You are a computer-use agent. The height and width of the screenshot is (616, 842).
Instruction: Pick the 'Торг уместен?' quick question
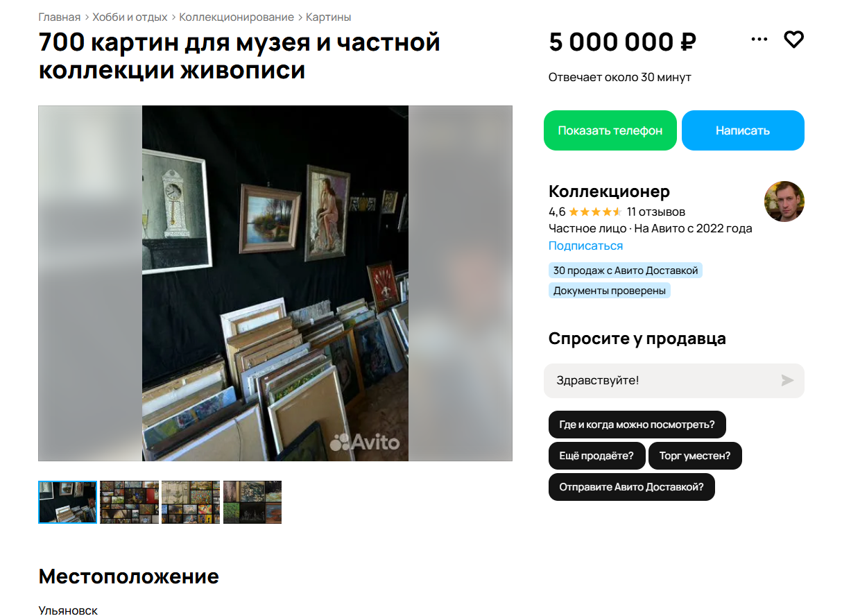click(x=695, y=456)
